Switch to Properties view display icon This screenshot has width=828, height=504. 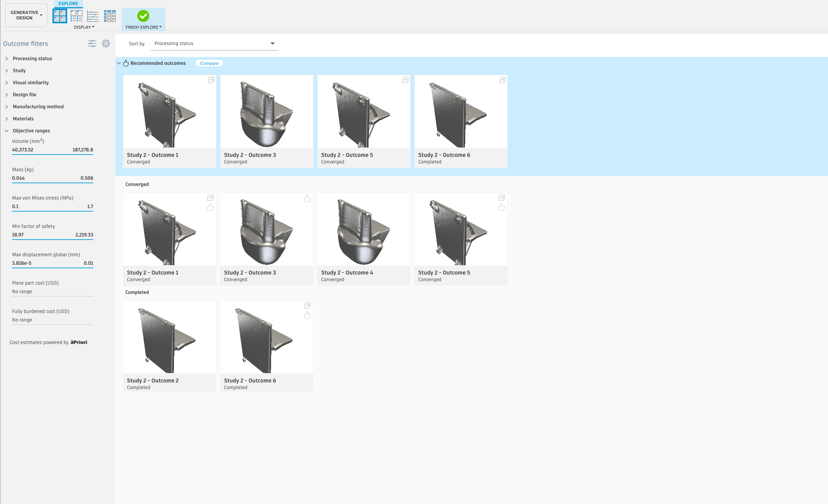click(77, 16)
